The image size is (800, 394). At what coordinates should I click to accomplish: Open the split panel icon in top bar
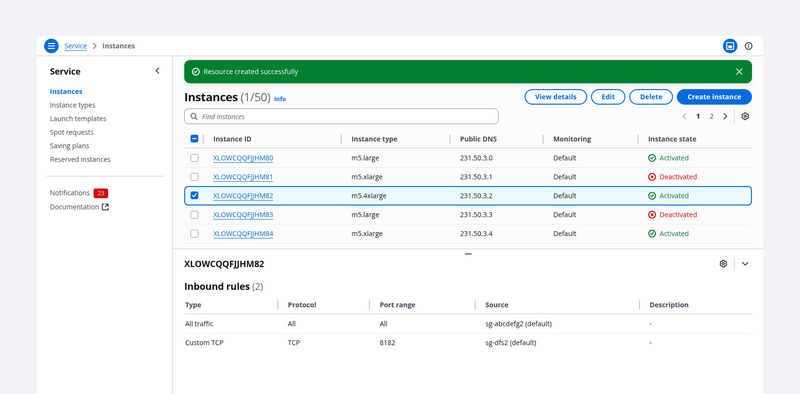click(730, 46)
